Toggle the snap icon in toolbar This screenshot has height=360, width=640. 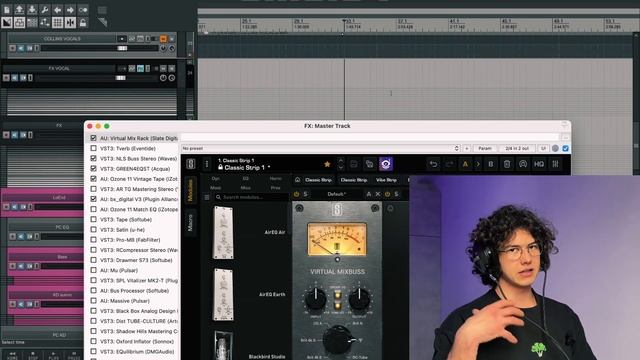point(70,22)
